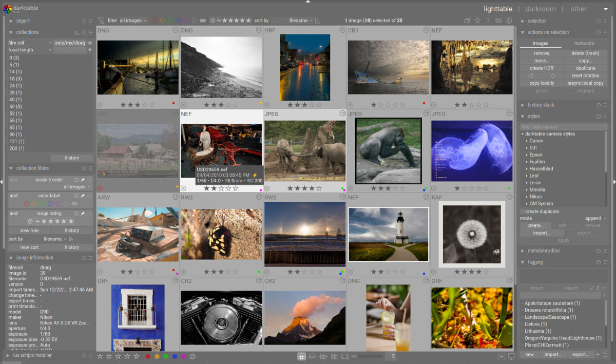
Task: Click the help question mark icon
Action: point(488,21)
